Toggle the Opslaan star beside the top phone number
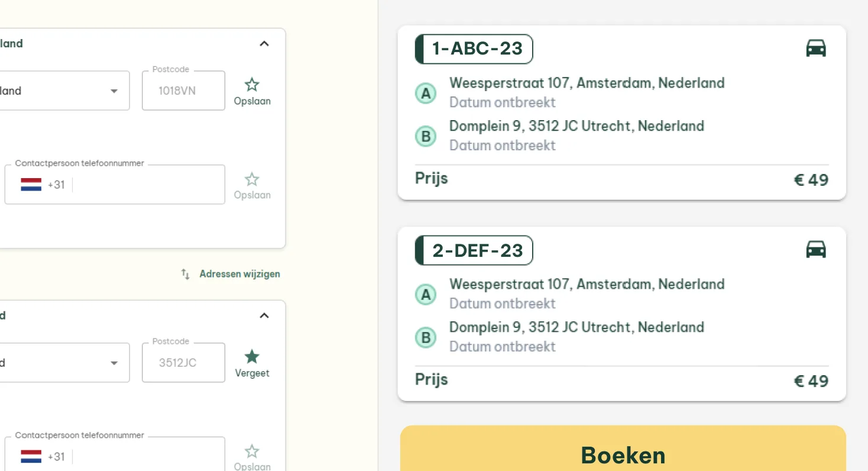The width and height of the screenshot is (868, 471). pyautogui.click(x=252, y=179)
